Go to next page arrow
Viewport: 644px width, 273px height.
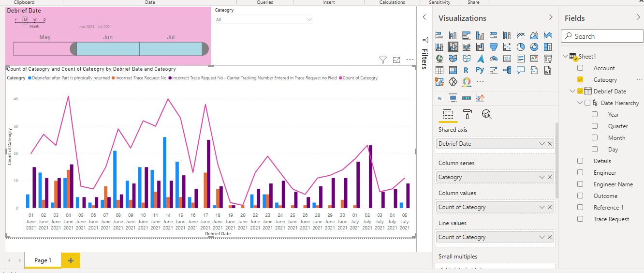pyautogui.click(x=20, y=260)
